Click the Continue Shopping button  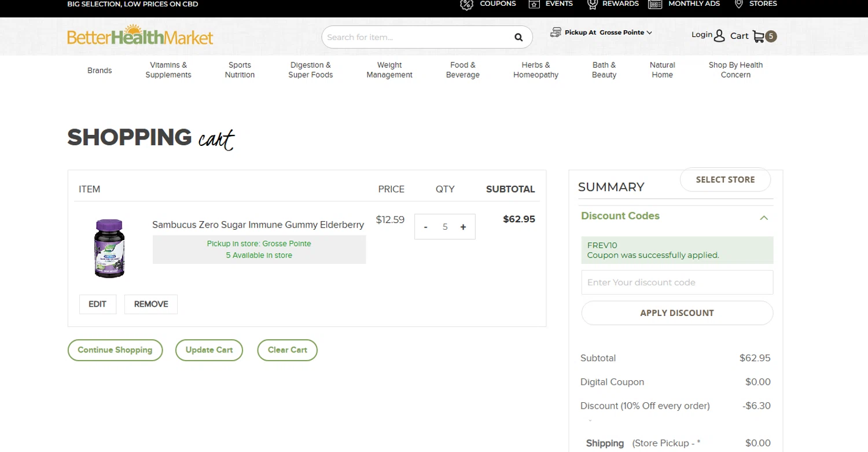point(115,350)
